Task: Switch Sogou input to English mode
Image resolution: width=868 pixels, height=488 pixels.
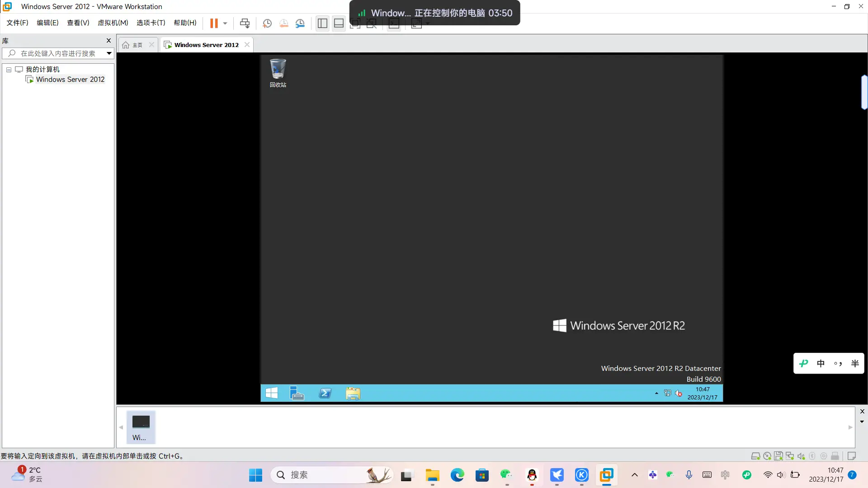Action: tap(821, 363)
